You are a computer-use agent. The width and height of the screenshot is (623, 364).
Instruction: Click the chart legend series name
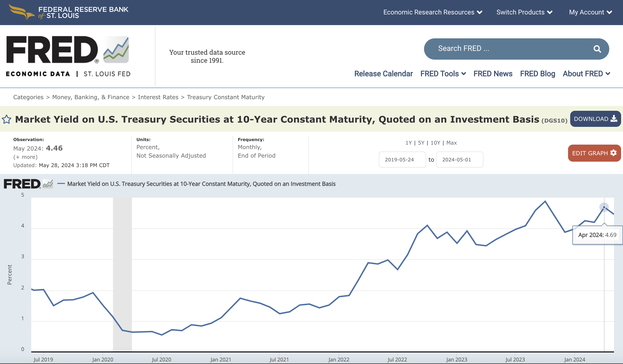point(201,184)
